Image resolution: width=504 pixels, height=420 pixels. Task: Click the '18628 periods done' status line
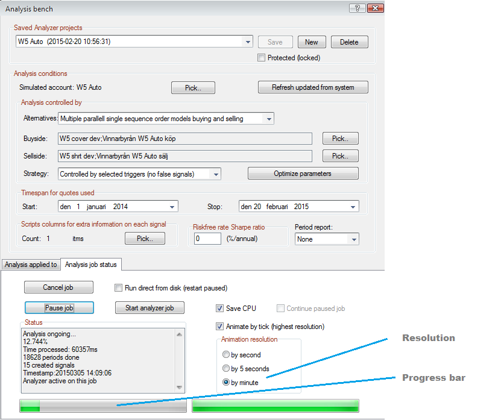click(x=51, y=357)
